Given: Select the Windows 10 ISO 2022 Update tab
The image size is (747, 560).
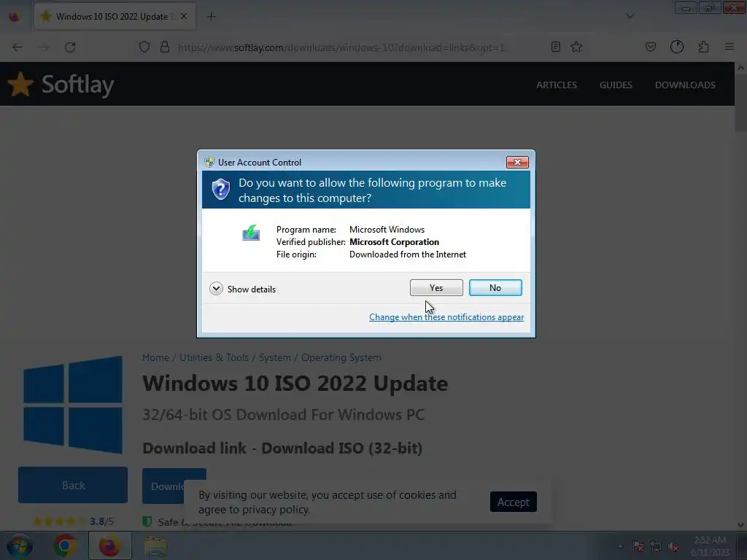Looking at the screenshot, I should [115, 17].
